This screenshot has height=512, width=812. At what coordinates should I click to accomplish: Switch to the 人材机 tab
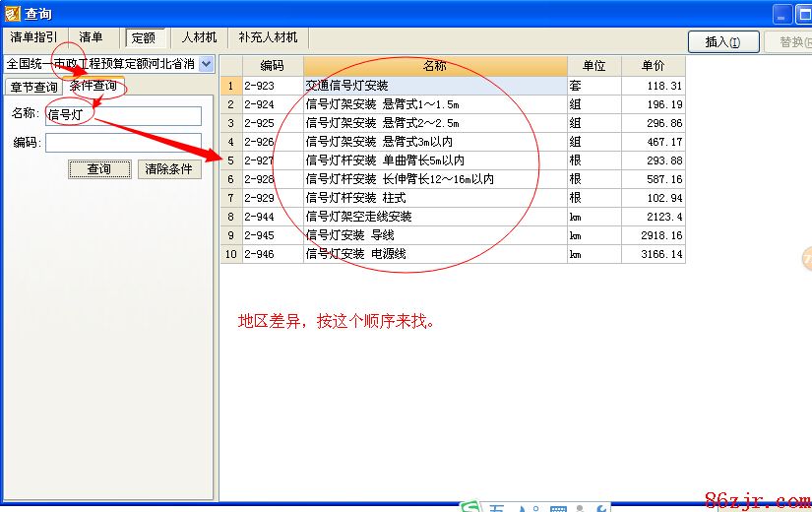199,37
